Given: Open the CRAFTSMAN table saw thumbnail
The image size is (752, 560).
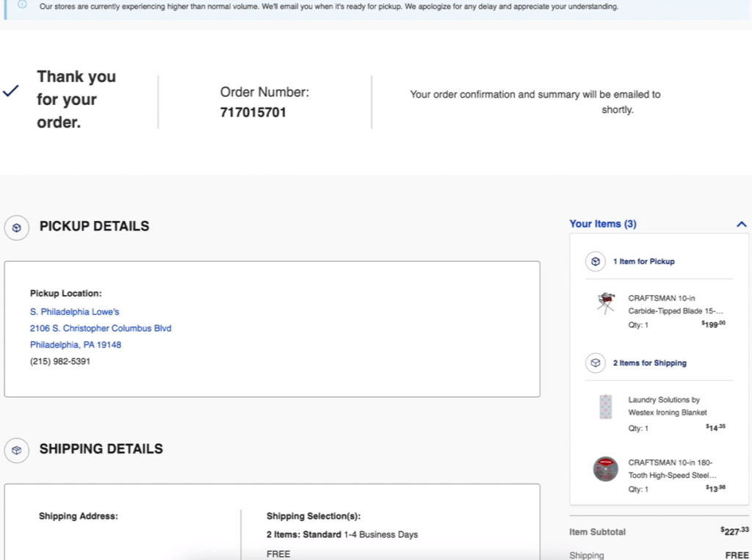Looking at the screenshot, I should click(606, 303).
